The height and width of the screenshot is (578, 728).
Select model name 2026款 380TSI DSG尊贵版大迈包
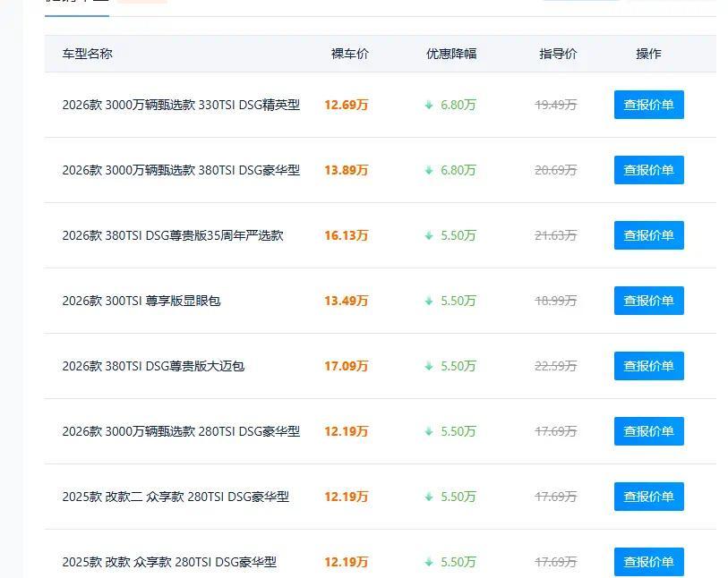(153, 367)
